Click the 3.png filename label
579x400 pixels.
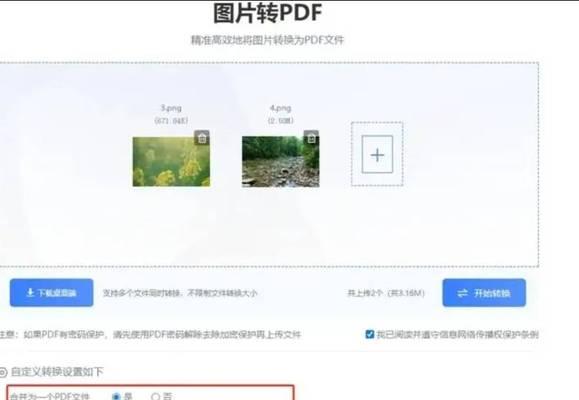click(171, 108)
